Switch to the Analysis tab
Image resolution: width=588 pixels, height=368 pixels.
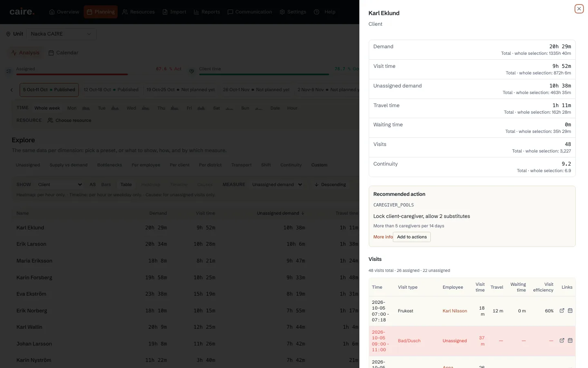click(25, 53)
